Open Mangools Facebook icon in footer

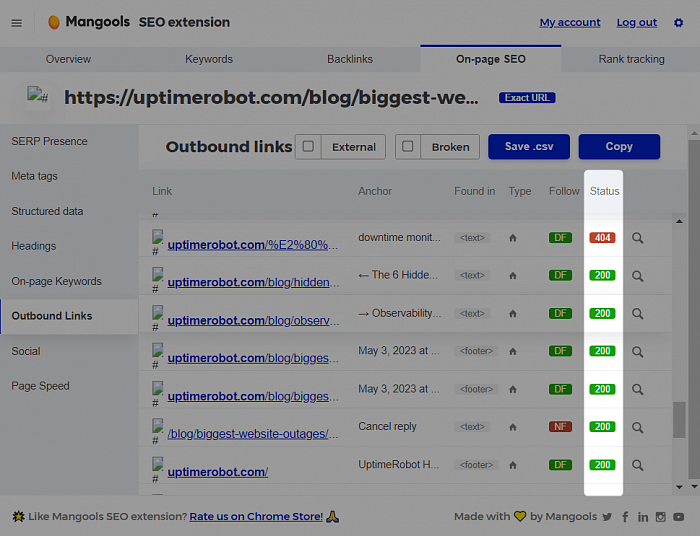(625, 517)
